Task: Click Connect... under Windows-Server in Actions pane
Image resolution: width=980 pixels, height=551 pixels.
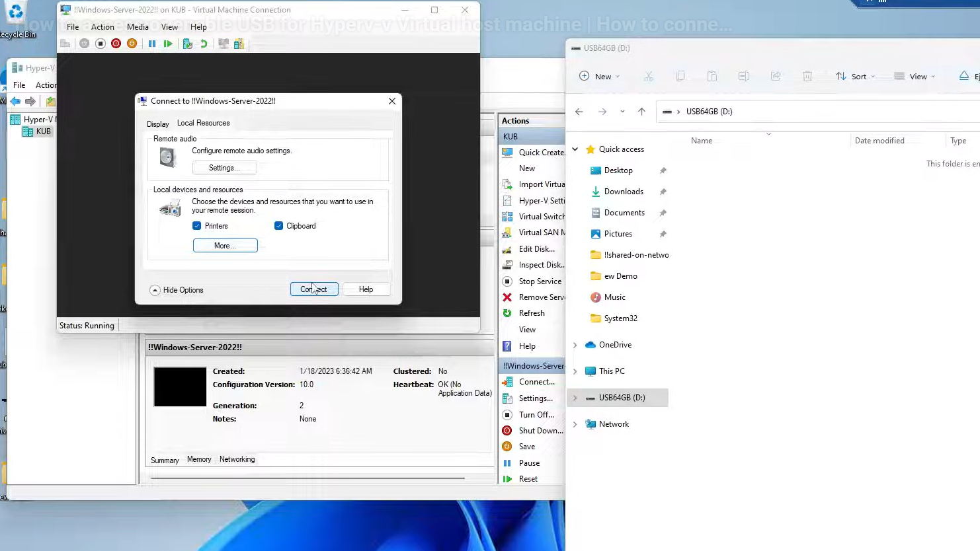Action: (536, 382)
